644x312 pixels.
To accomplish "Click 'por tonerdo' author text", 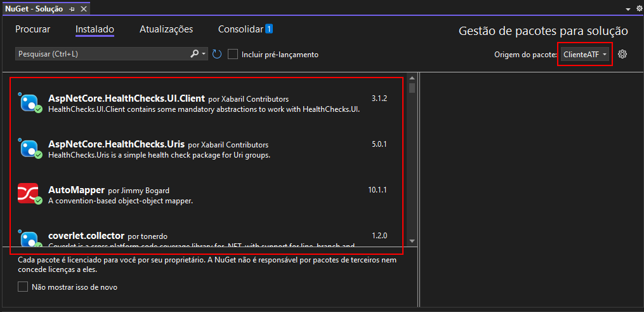I will tap(147, 236).
